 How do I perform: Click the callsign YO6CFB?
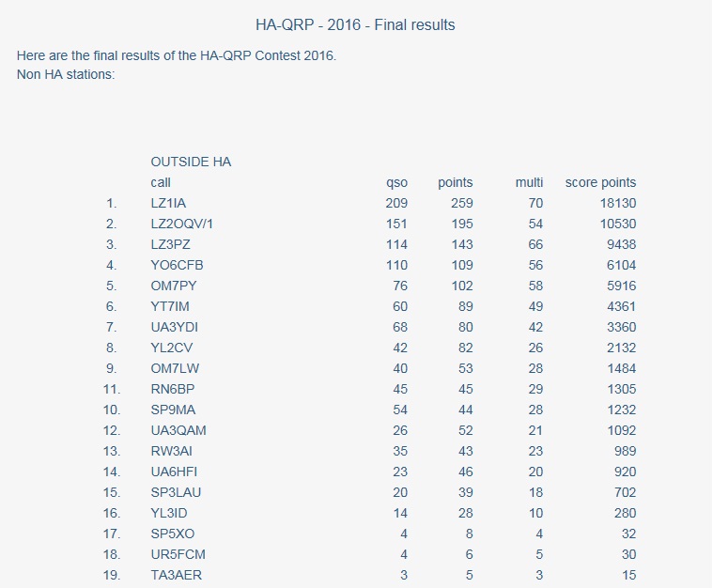(x=177, y=265)
